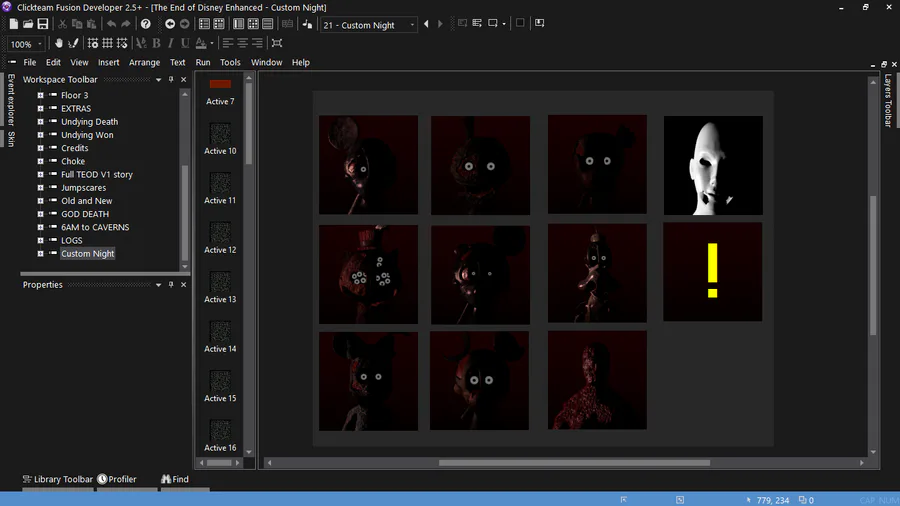Screen dimensions: 900x506
Task: Open the Layers Toolbar side tab
Action: tap(888, 100)
